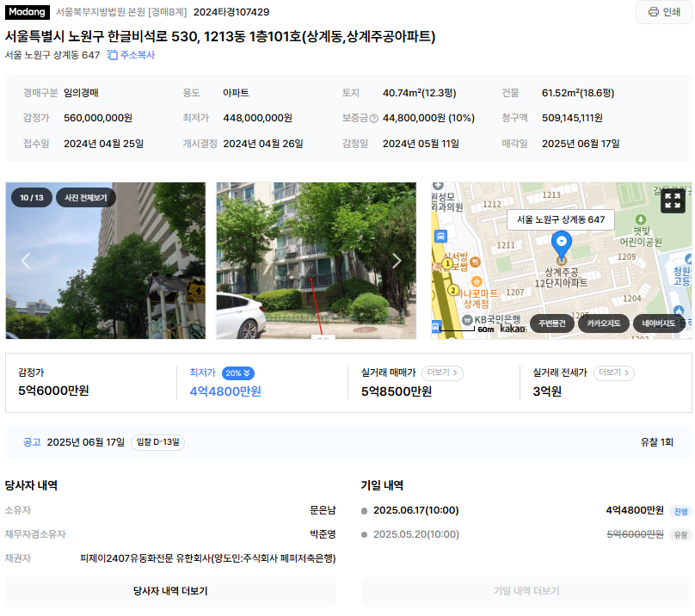The width and height of the screenshot is (695, 616).
Task: Click creditor 피제이2407유동화전문 유한회사 text
Action: [208, 558]
